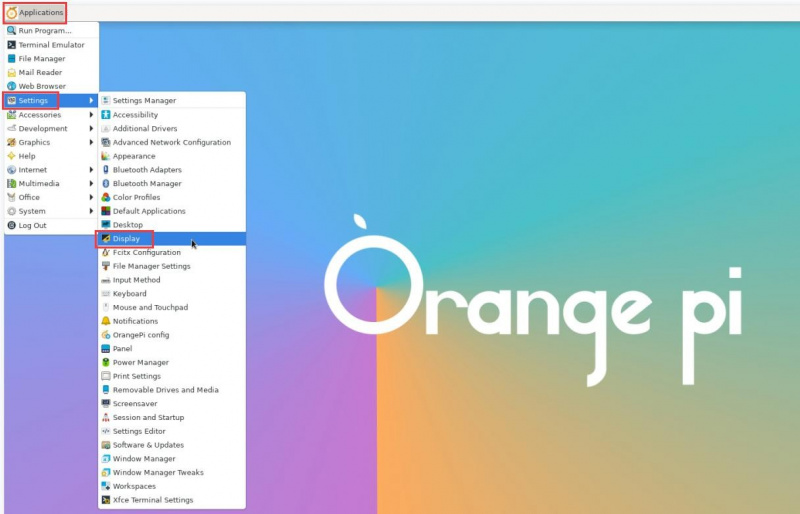This screenshot has height=514, width=800.
Task: Open Settings Manager
Action: [172, 101]
